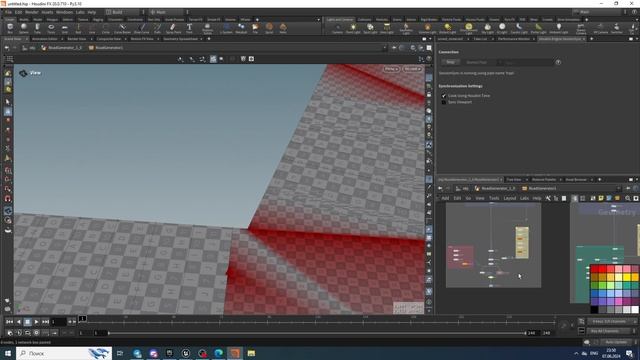Pick the black color swatch
640x360 pixels.
coord(594,309)
